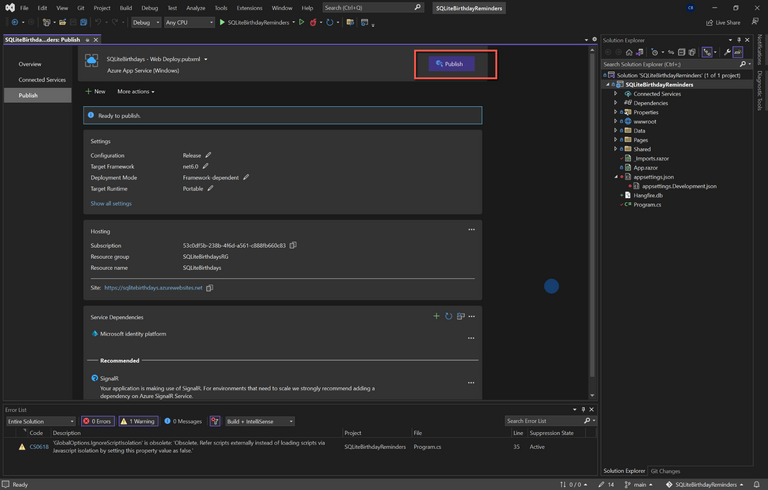Open the Build + IntelliSense dropdown
Image resolution: width=768 pixels, height=490 pixels.
pos(260,421)
